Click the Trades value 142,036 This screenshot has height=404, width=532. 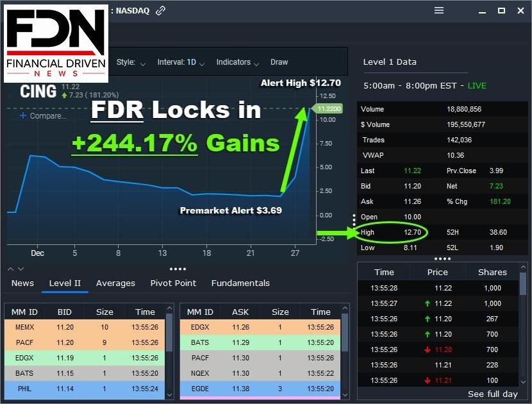click(x=459, y=140)
